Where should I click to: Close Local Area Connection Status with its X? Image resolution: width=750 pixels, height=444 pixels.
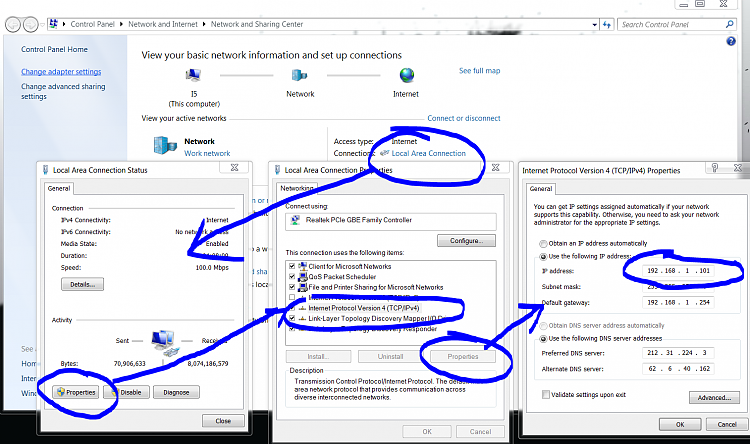[234, 167]
